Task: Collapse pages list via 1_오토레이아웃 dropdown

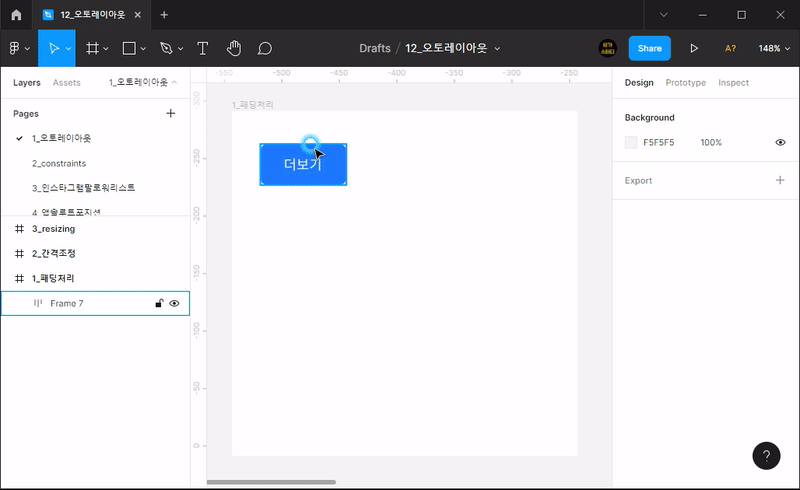Action: [143, 82]
